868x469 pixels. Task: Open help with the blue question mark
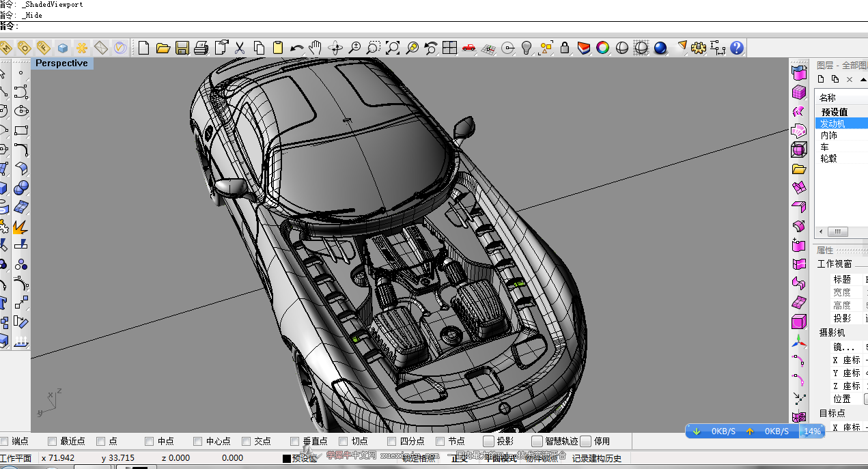(737, 48)
